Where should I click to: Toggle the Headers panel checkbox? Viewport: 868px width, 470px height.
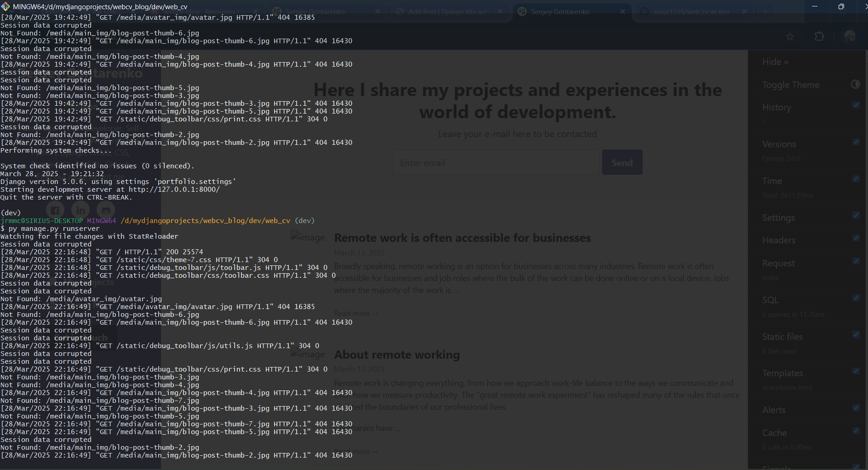pyautogui.click(x=856, y=238)
